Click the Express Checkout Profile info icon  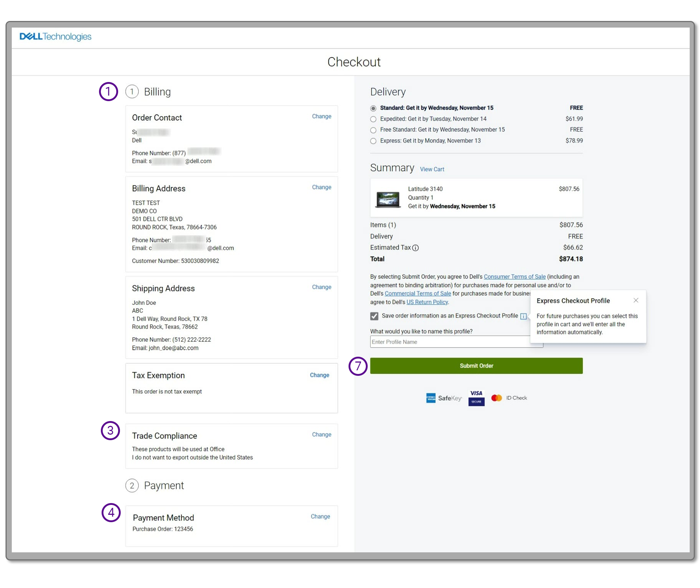tap(523, 316)
